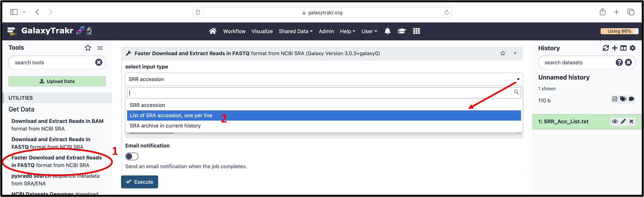Viewport: 644px width, 197px height.
Task: Open the grid apps icon in masthead
Action: (416, 31)
